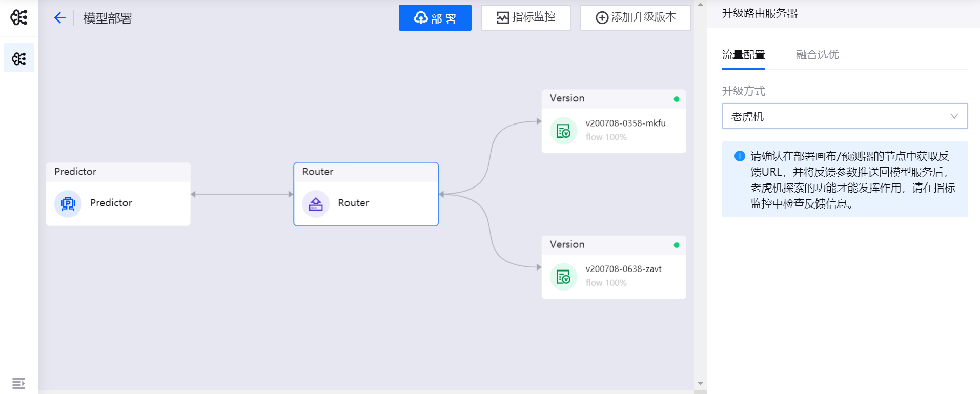Screen dimensions: 980x394
Task: Click the dropdown chevron arrow
Action: 954,116
